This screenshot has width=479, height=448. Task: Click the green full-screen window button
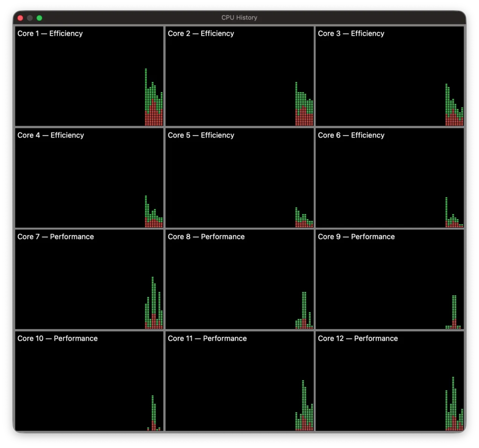(x=39, y=18)
